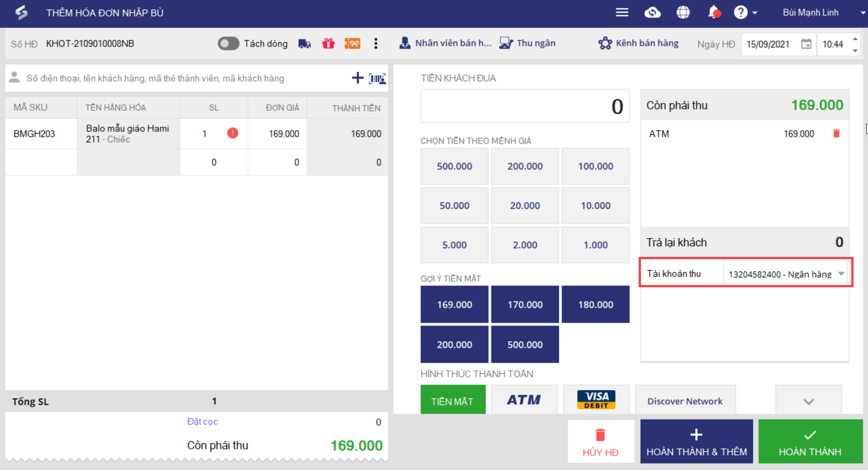The image size is (868, 470).
Task: Select the 2.000 denomination button
Action: [525, 245]
